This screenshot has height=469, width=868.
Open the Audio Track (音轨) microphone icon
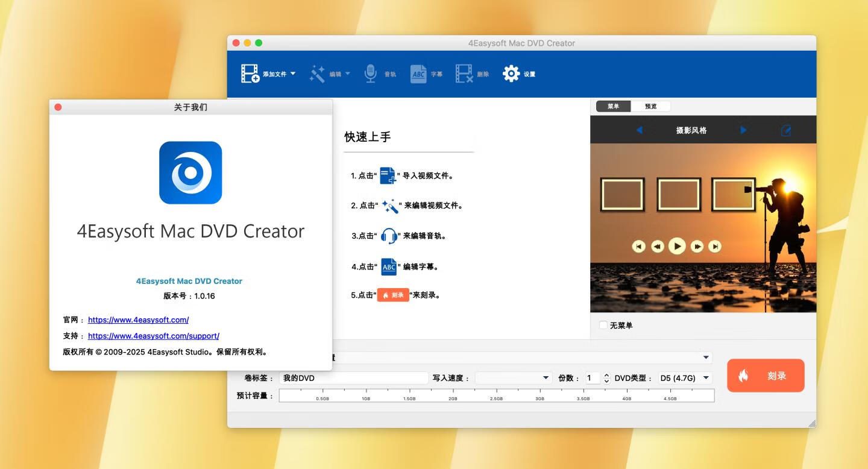tap(370, 74)
